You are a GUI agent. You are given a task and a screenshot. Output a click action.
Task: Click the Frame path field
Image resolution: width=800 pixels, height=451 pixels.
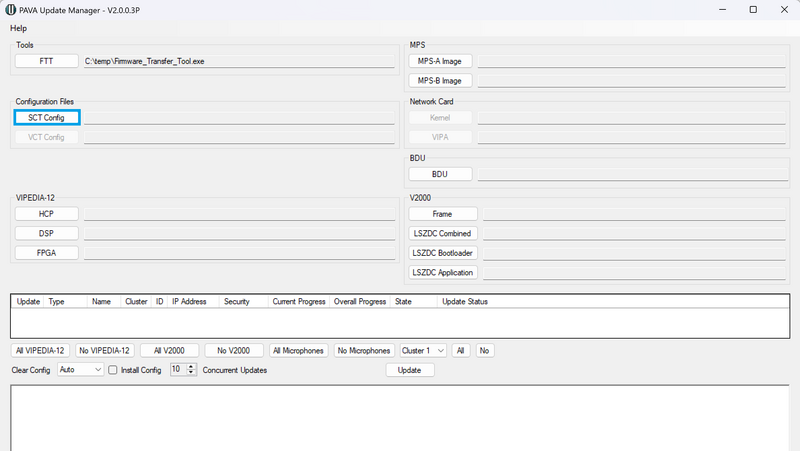coord(634,214)
